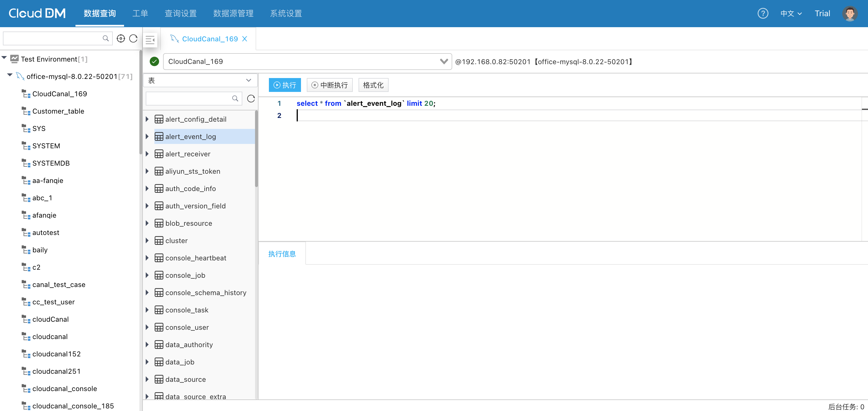
Task: Collapse the sidebar panel toggle icon
Action: (x=150, y=40)
